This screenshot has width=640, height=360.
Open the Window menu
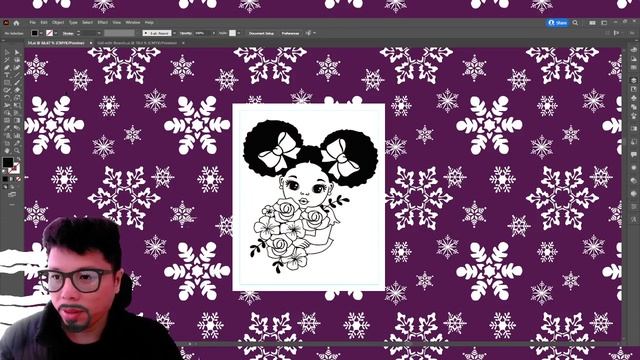click(x=133, y=22)
